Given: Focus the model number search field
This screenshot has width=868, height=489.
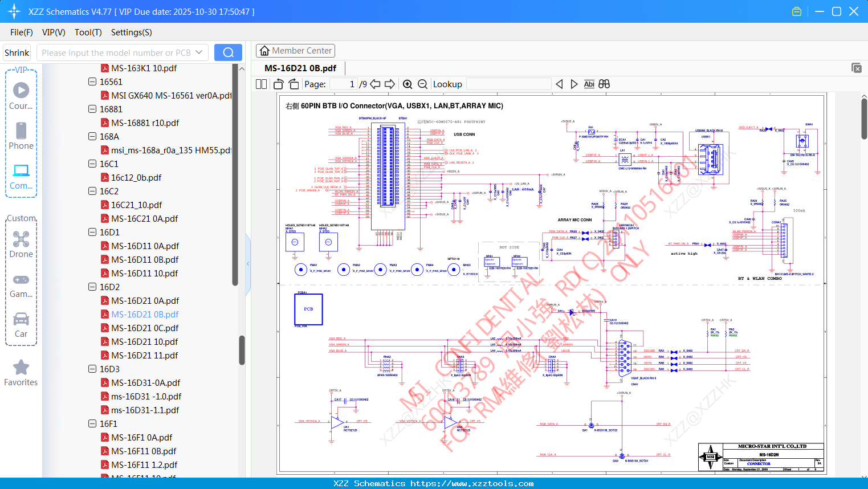Looking at the screenshot, I should point(116,52).
